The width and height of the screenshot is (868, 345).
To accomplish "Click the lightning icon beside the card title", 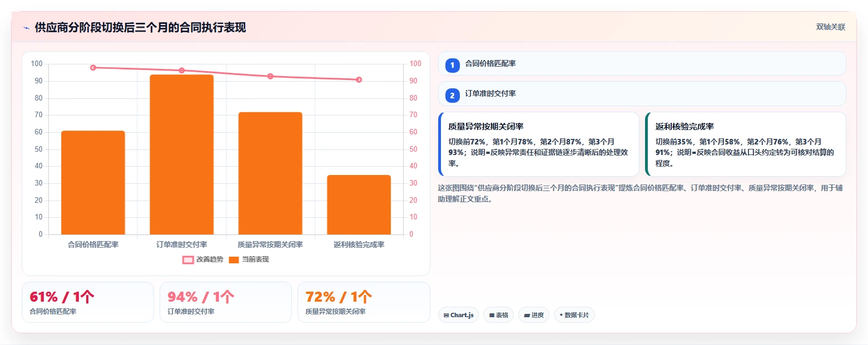I will coord(26,28).
